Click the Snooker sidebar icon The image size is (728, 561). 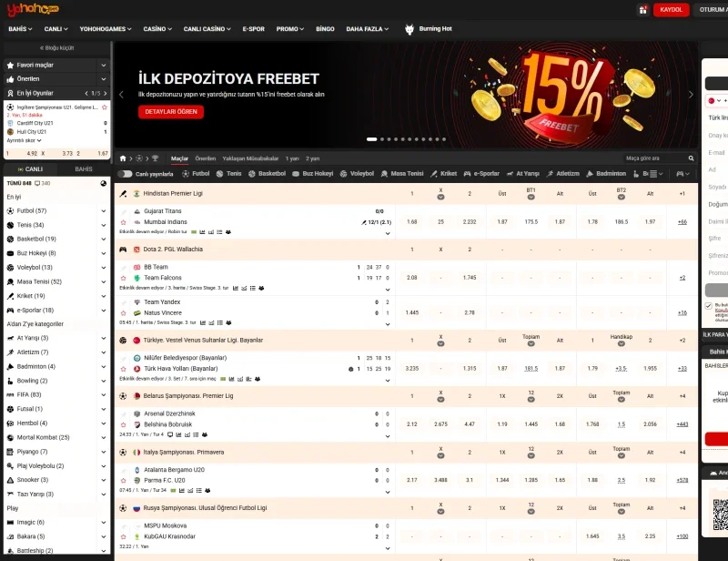tap(10, 480)
